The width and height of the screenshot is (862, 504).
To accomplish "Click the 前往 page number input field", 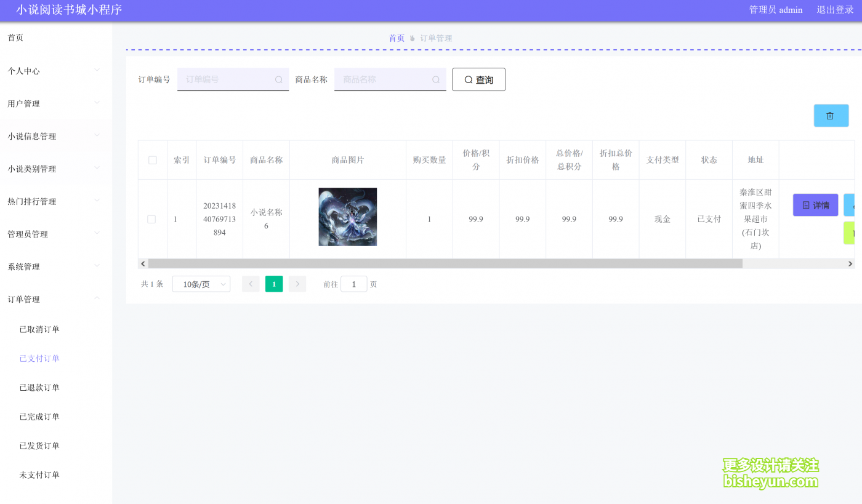I will [353, 284].
